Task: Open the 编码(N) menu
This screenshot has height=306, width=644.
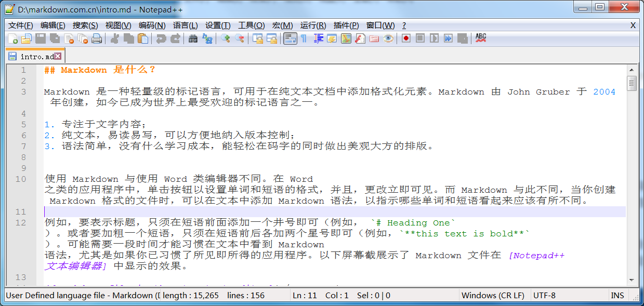Action: click(x=151, y=24)
